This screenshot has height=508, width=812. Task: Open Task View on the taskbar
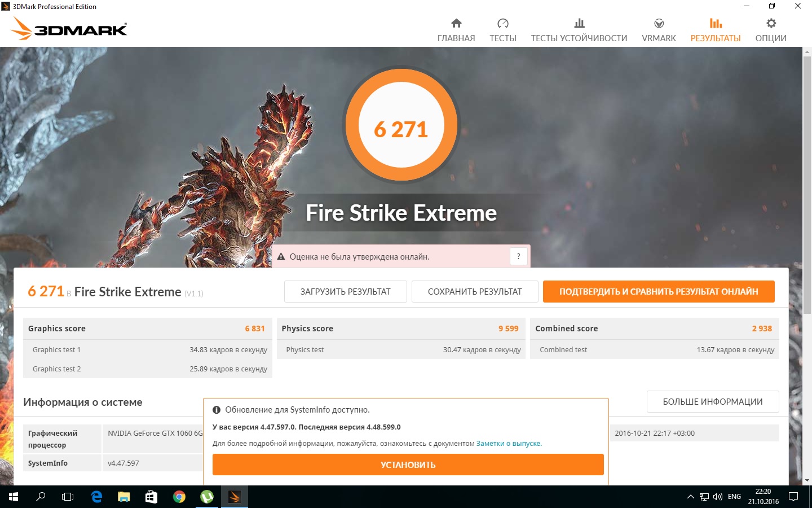[x=68, y=497]
